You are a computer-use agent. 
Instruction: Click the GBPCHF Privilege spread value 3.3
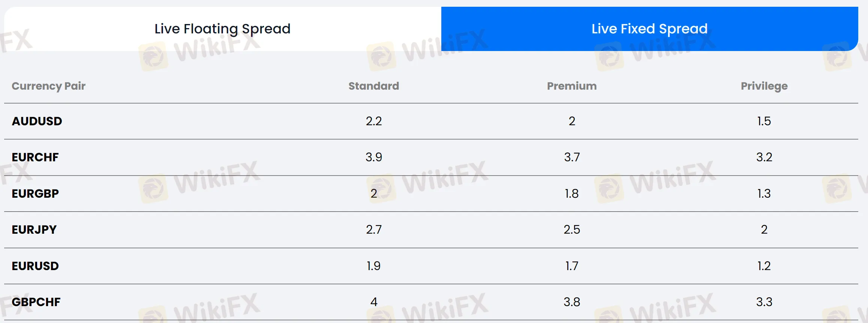coord(764,302)
